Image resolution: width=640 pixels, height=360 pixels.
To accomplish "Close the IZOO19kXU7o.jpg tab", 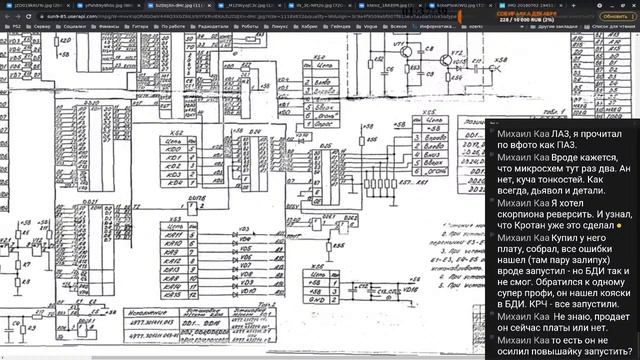I will (x=68, y=6).
